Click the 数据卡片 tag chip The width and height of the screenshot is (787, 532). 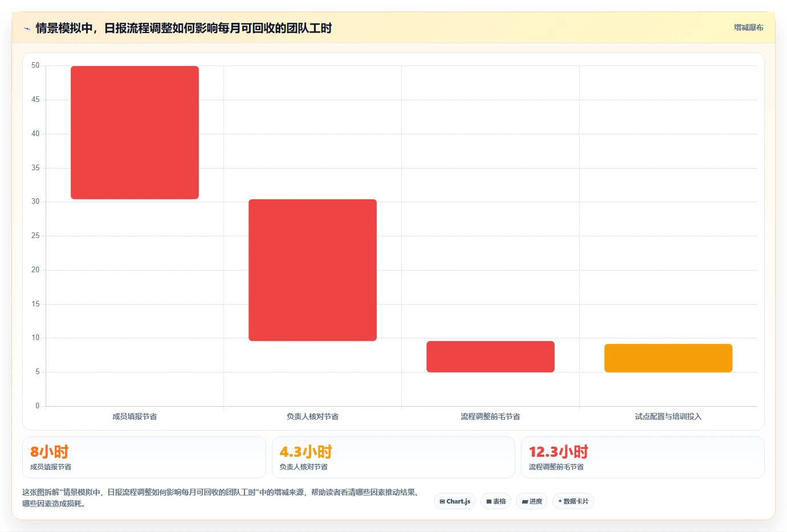pos(573,501)
